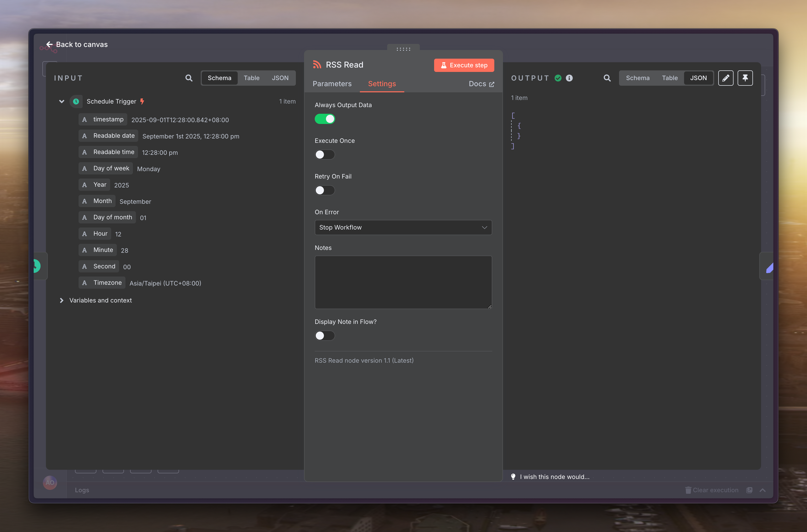Click the output info icon
Image resolution: width=807 pixels, height=532 pixels.
tap(569, 78)
